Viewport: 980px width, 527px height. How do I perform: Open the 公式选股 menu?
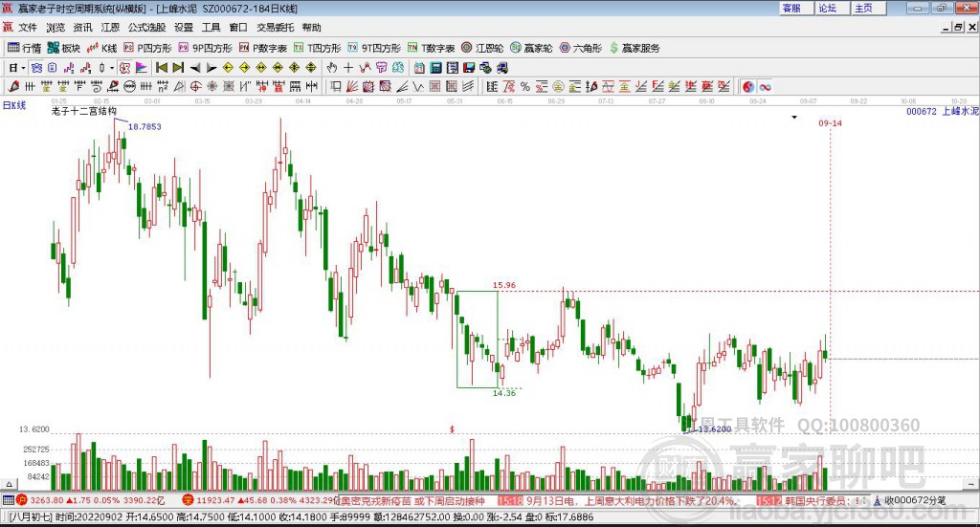pos(146,28)
